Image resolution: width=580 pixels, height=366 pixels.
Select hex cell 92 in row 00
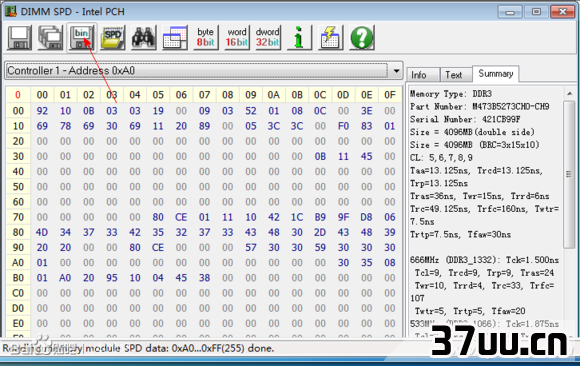[x=42, y=111]
